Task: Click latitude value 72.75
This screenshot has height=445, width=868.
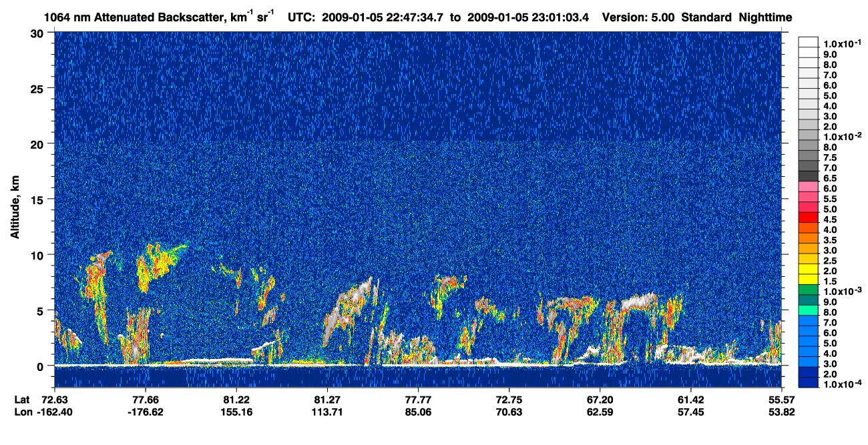Action: pyautogui.click(x=509, y=399)
